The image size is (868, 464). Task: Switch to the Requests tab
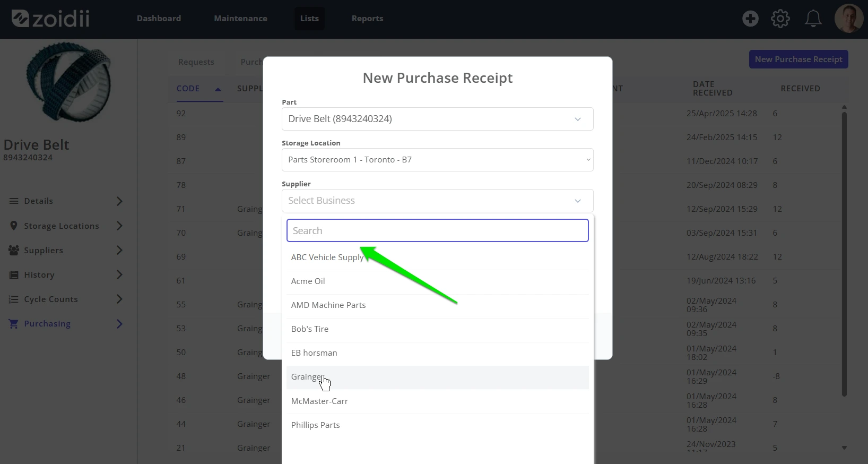point(196,62)
